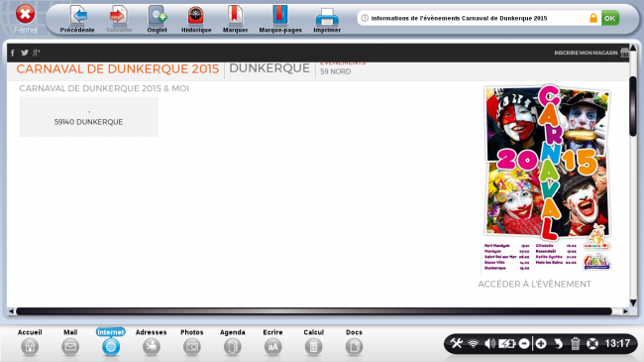644x362 pixels.
Task: Open the Inscrire mon magasin link
Action: pyautogui.click(x=586, y=53)
